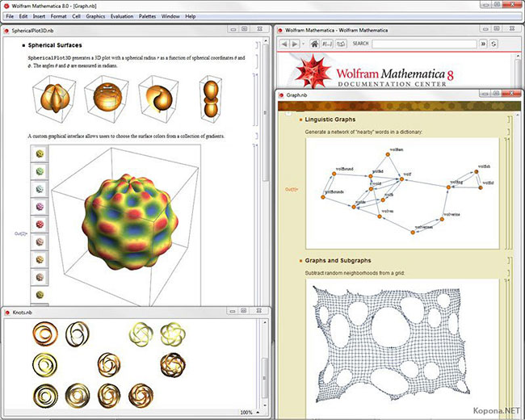Click the Documentation Center search field
This screenshot has height=420, width=525.
424,44
